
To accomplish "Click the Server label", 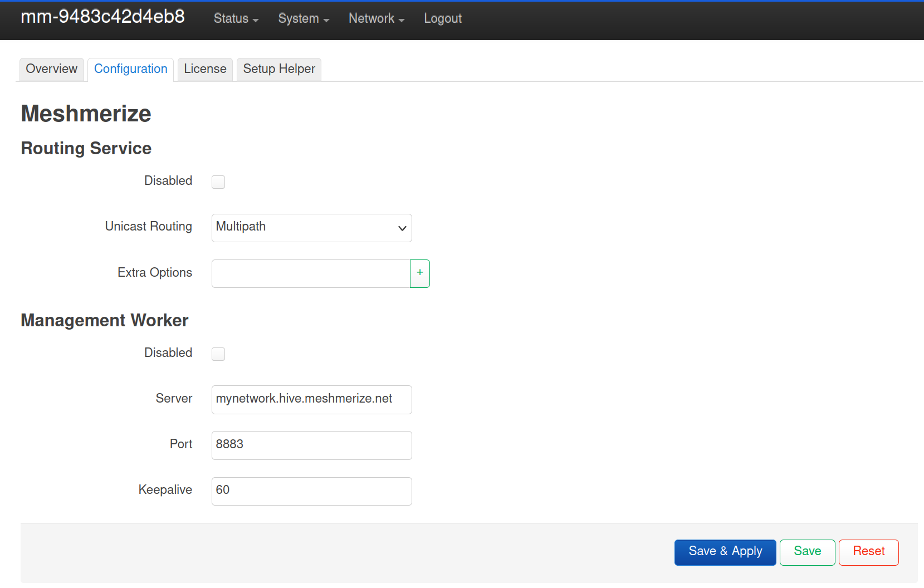I will (174, 398).
